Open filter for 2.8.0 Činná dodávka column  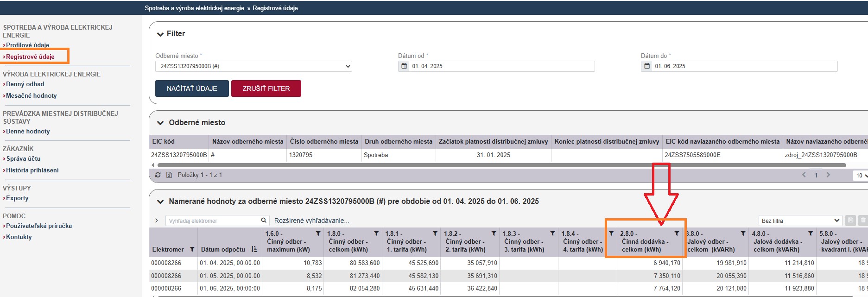(x=677, y=234)
